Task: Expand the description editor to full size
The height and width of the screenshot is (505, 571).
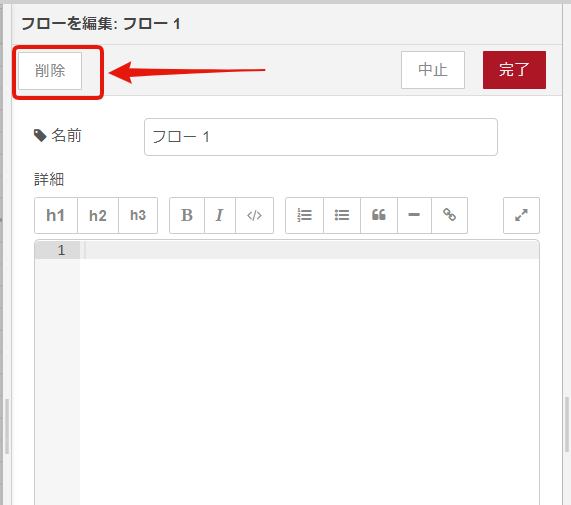Action: 521,215
